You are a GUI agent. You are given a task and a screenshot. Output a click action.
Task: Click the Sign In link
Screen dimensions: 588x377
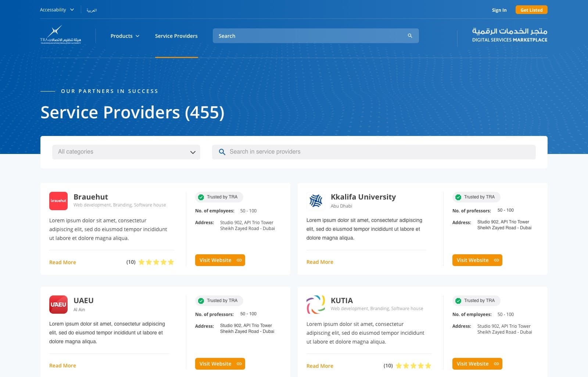(x=499, y=10)
